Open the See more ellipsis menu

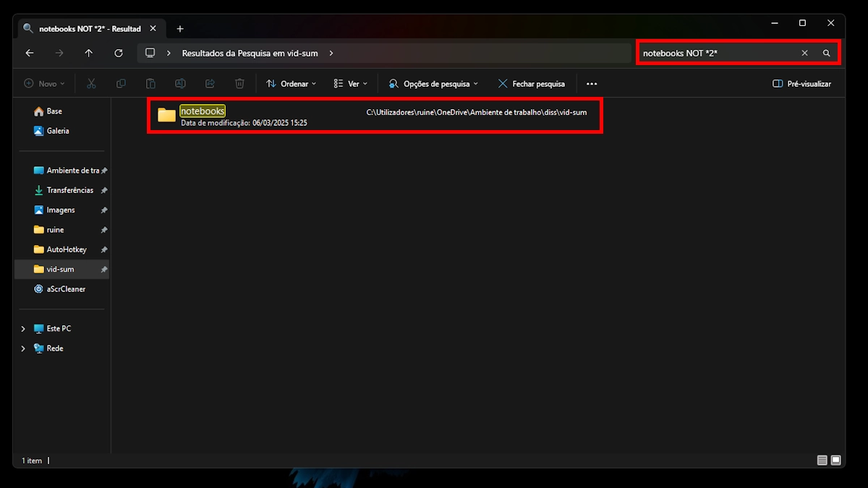coord(592,84)
